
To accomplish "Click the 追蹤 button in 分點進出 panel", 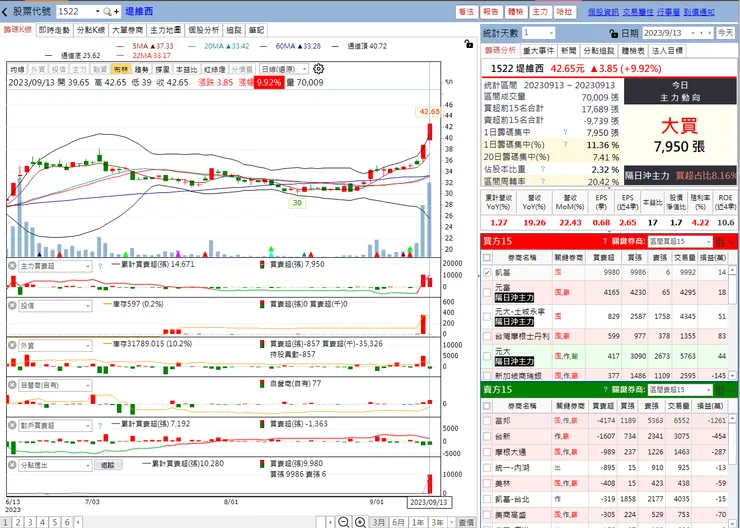I will click(108, 465).
